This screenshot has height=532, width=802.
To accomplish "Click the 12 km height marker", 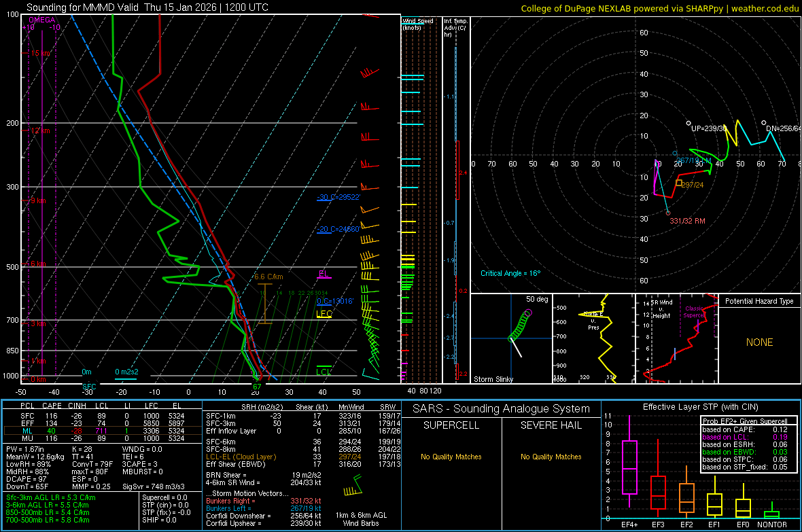I will [x=41, y=130].
